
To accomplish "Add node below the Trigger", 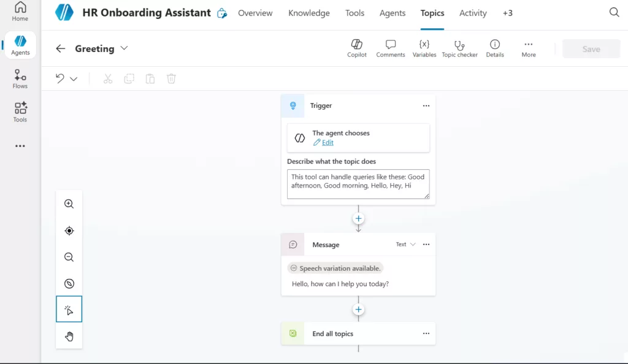I will coord(358,218).
